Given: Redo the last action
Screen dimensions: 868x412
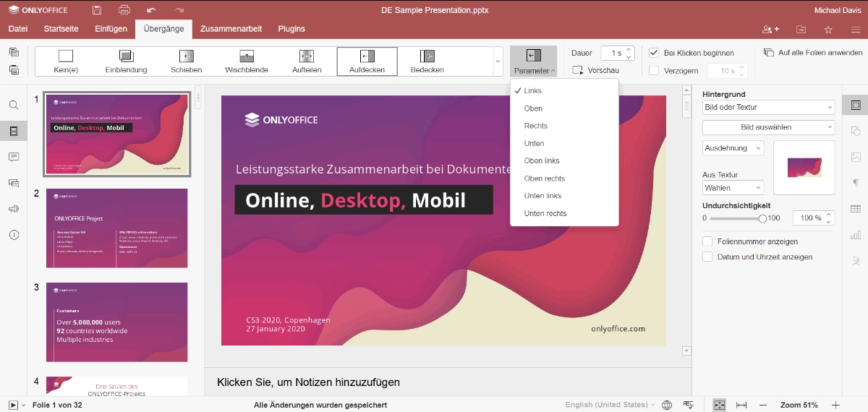Looking at the screenshot, I should pos(179,10).
